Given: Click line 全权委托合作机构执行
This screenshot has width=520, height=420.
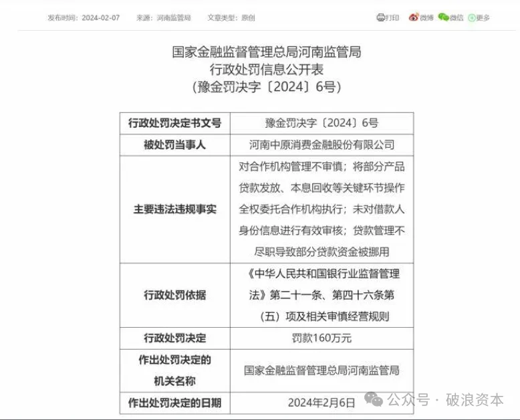Looking at the screenshot, I should tap(291, 209).
